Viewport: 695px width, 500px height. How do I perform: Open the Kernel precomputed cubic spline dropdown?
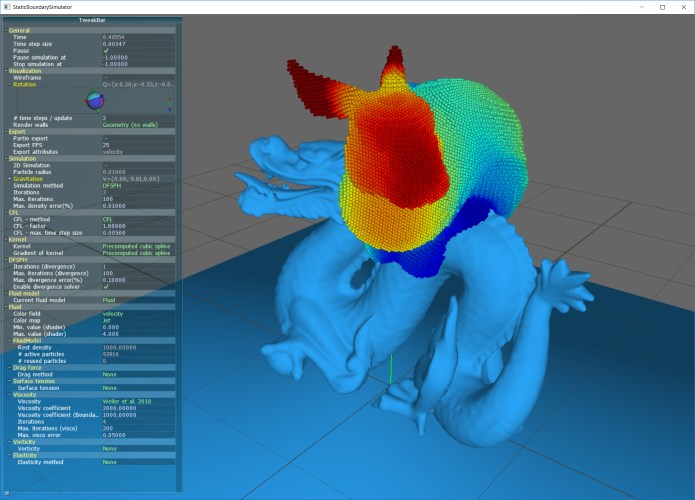(x=139, y=246)
